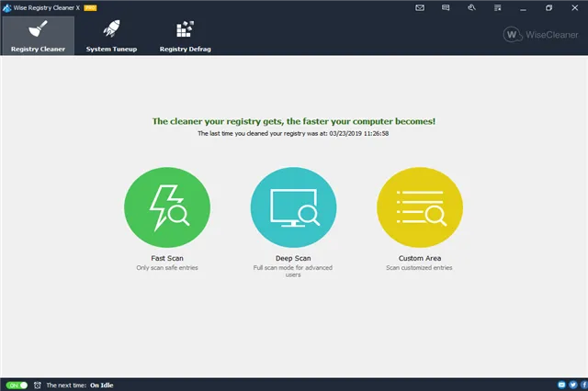Click the email icon in the bottom-right corner
Screen dimensions: 588x391
point(560,385)
